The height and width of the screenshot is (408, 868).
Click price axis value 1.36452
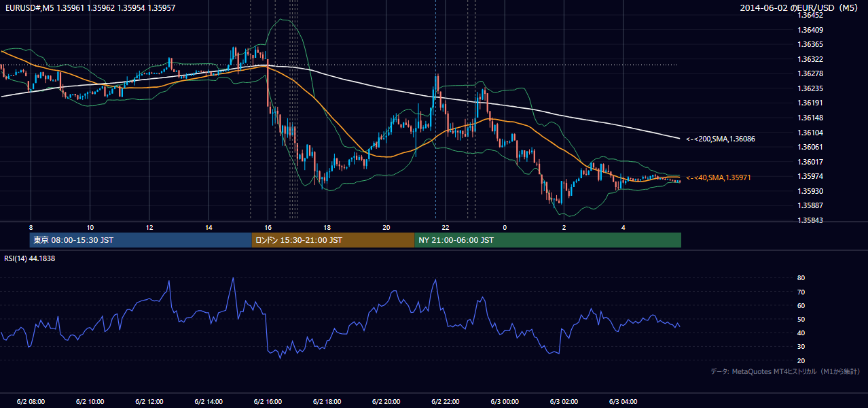point(810,15)
